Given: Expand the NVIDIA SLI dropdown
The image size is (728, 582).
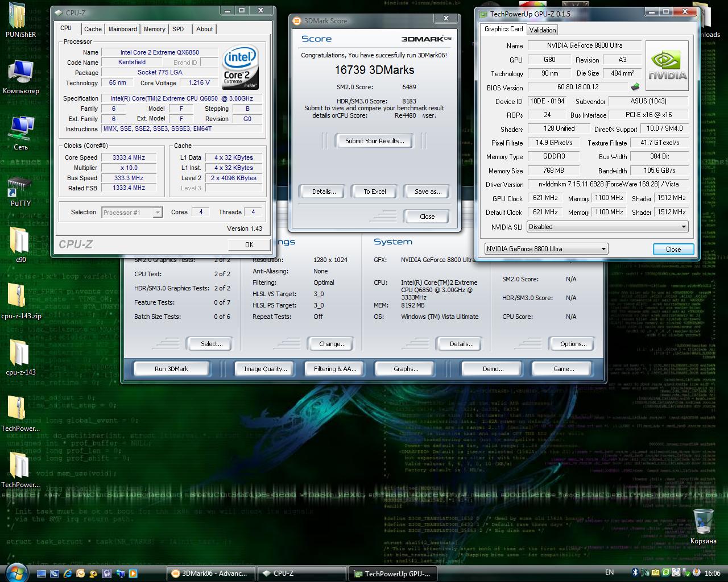Looking at the screenshot, I should [x=683, y=227].
